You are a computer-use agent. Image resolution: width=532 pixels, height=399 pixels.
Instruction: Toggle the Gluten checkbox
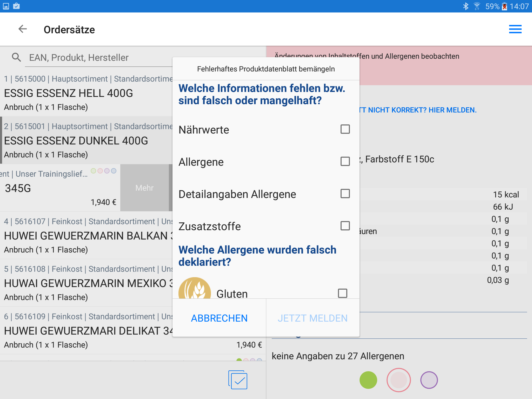[342, 293]
